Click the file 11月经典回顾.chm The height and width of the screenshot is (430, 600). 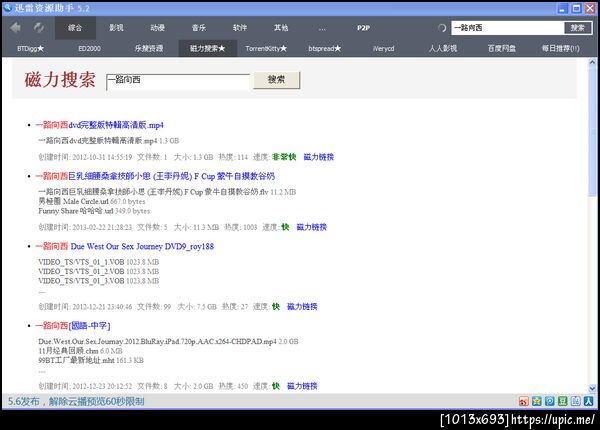68,351
